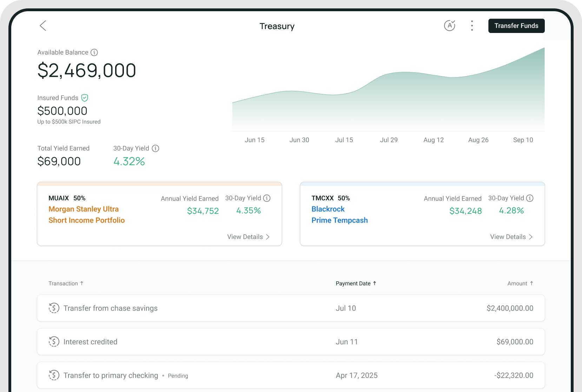Click the TMCXX 50% ticker label
Image resolution: width=582 pixels, height=392 pixels.
pos(331,198)
